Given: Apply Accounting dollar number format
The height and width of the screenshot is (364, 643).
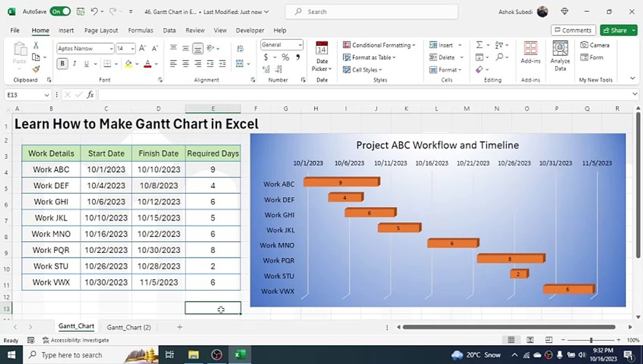Looking at the screenshot, I should point(266,57).
